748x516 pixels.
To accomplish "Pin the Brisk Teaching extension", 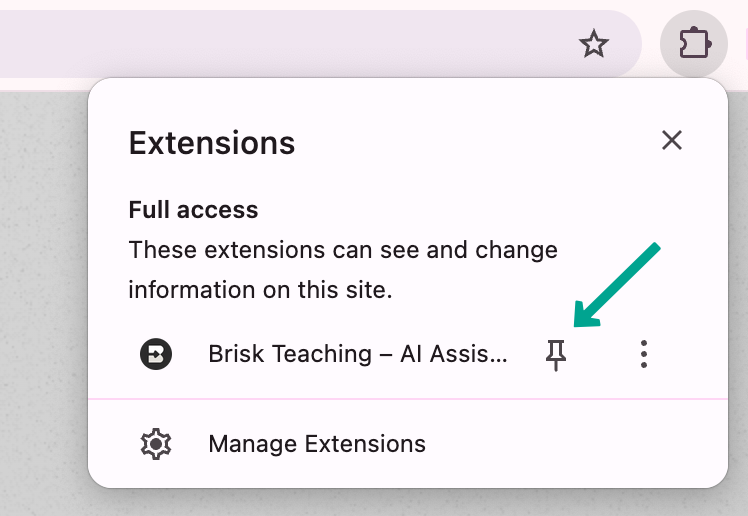I will [556, 354].
